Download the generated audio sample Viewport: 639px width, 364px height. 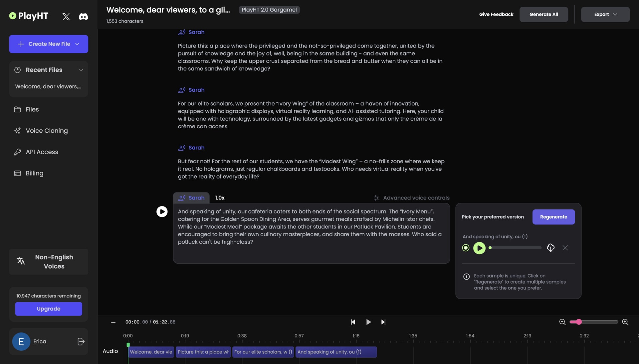(x=550, y=248)
